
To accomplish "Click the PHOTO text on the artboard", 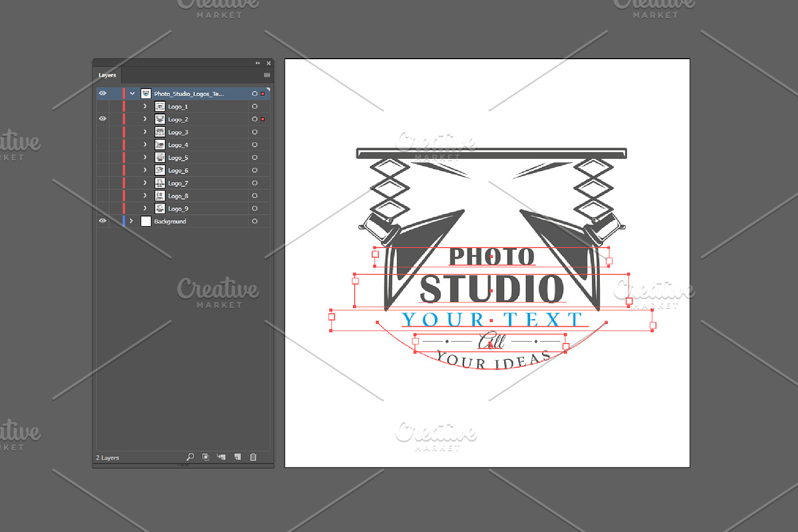I will (x=491, y=256).
